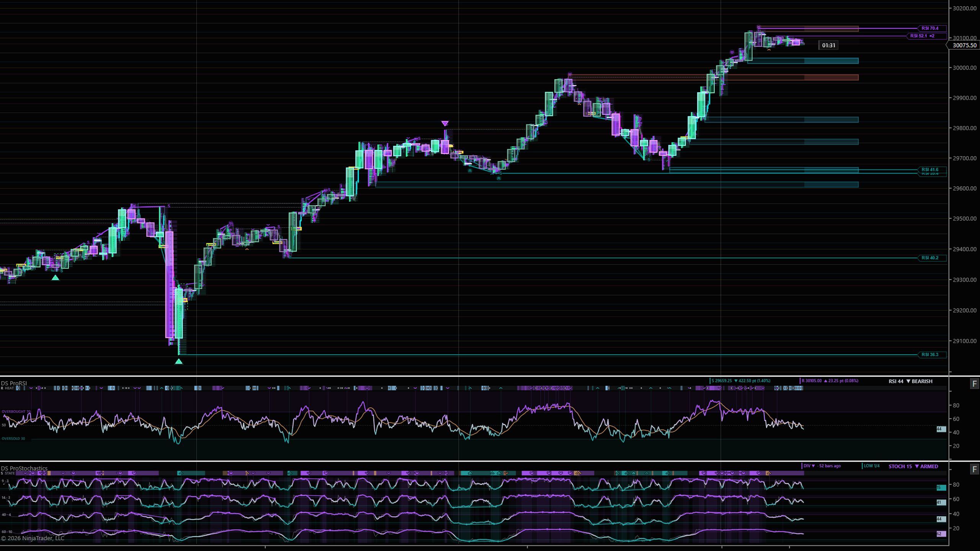Select the teal up-triangle beneath the crash low

(179, 361)
